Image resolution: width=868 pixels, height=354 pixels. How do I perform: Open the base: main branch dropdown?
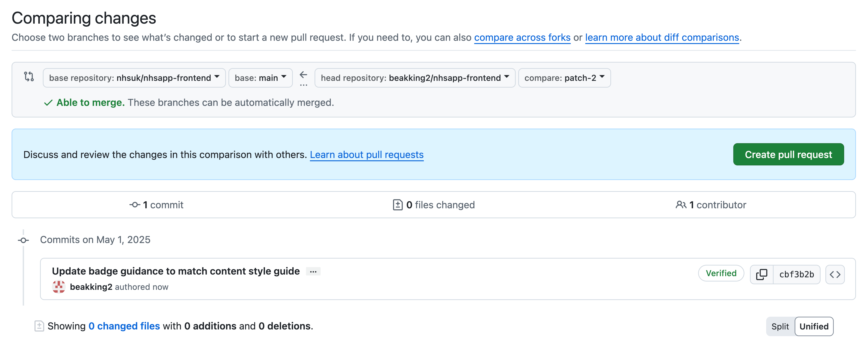click(x=260, y=78)
